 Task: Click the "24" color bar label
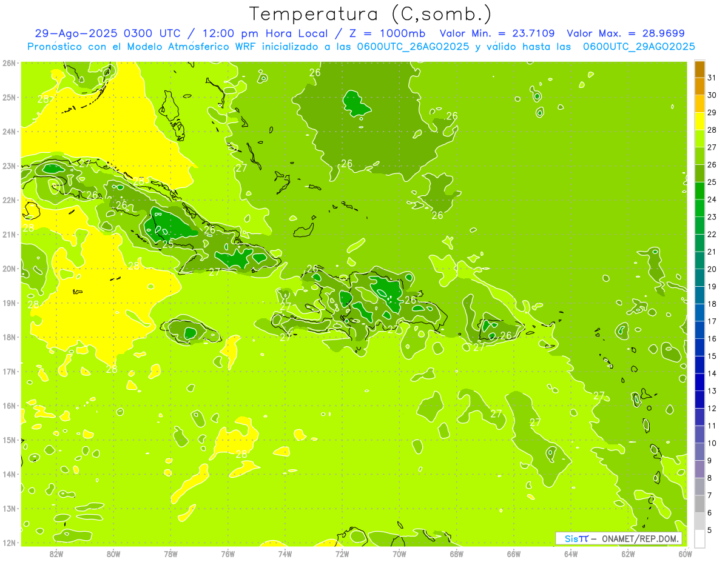click(712, 199)
